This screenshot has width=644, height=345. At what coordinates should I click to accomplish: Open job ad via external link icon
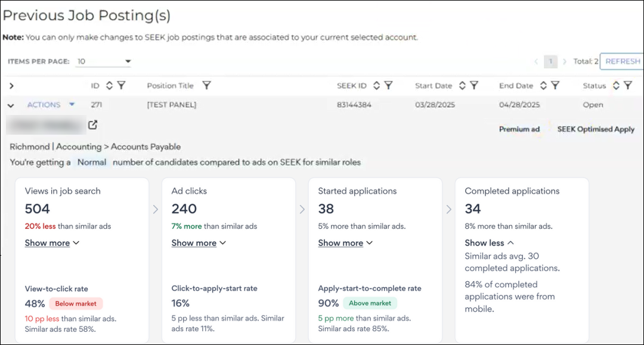[92, 125]
